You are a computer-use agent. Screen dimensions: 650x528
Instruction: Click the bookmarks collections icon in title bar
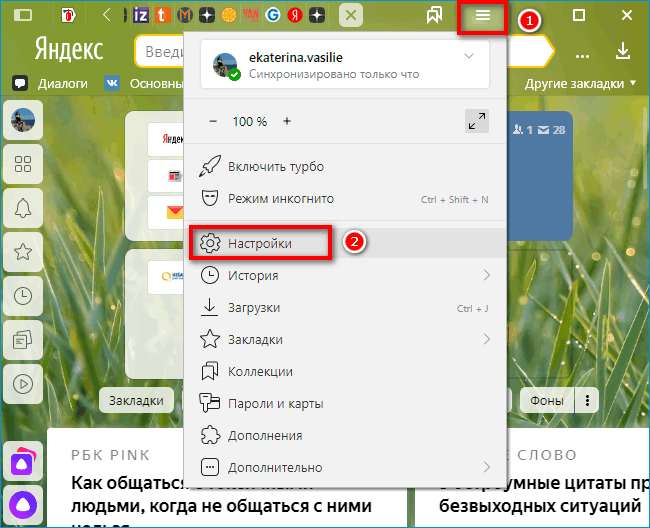tap(434, 16)
